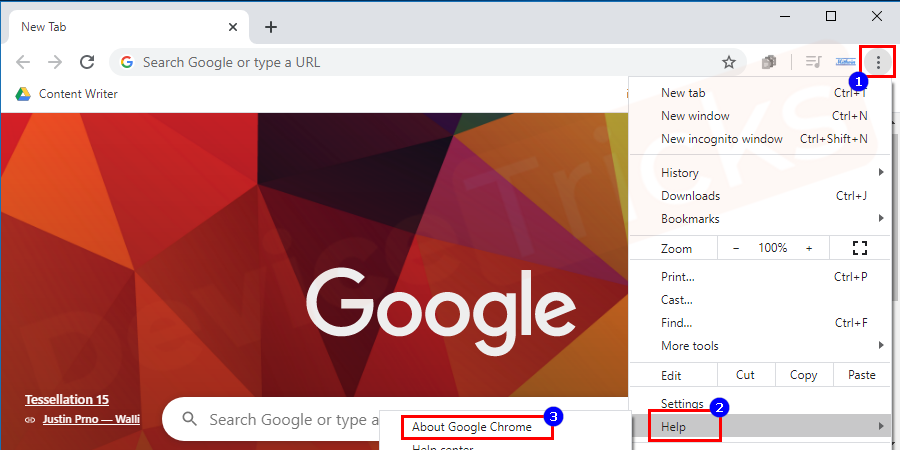Viewport: 900px width, 450px height.
Task: Open the media control playlist icon
Action: pyautogui.click(x=813, y=62)
